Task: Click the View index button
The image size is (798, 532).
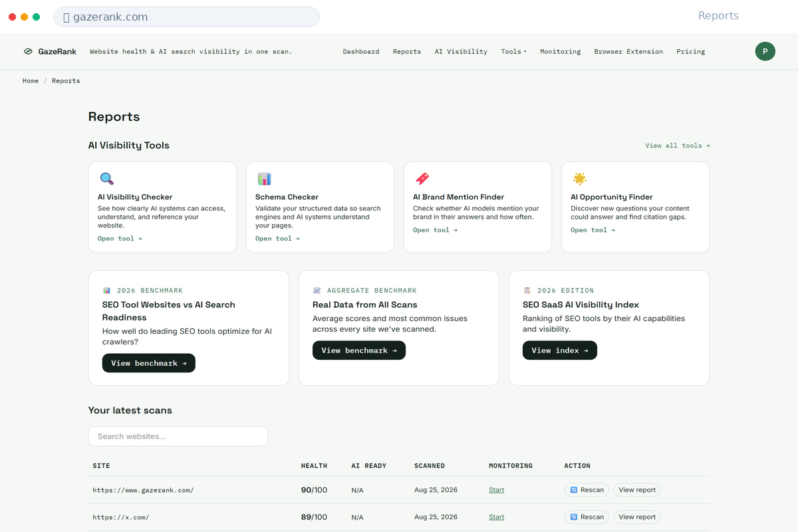Action: 560,350
